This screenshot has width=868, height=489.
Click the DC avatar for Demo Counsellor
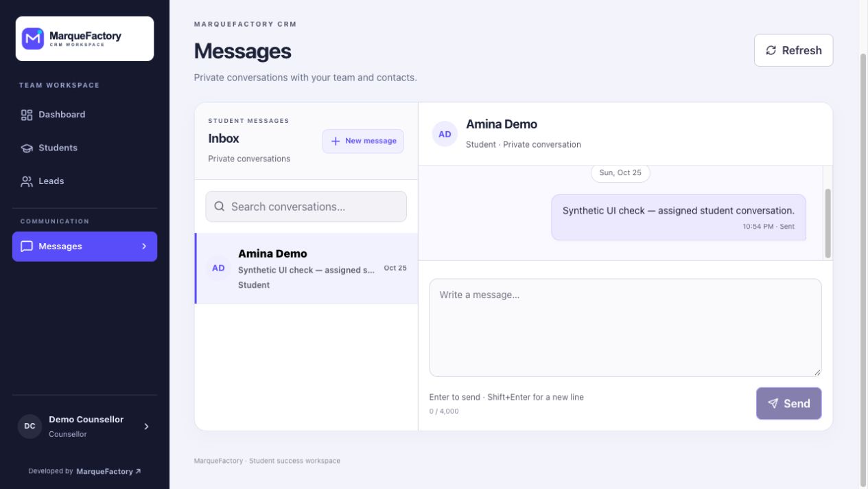pyautogui.click(x=30, y=426)
